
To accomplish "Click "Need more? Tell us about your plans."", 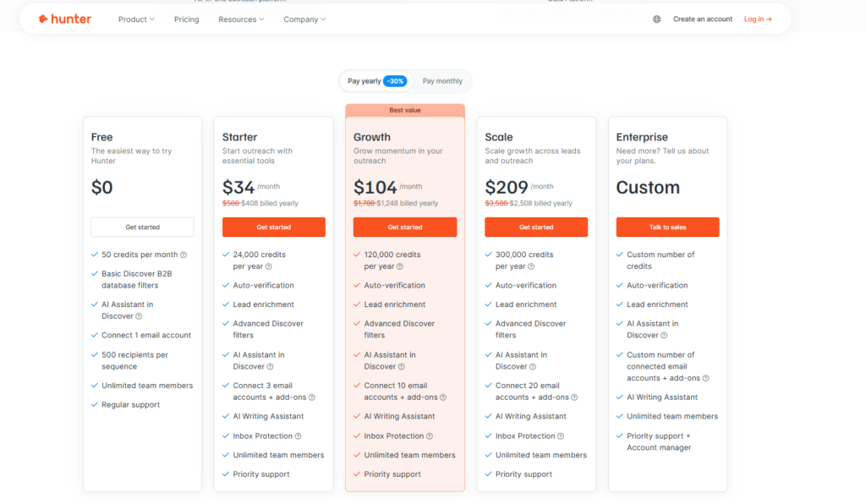I will point(662,156).
